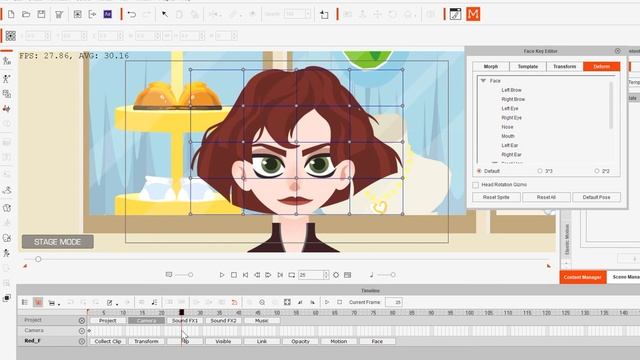Screen dimensions: 640x360
Task: Open the Scene Manager tab
Action: [x=624, y=277]
